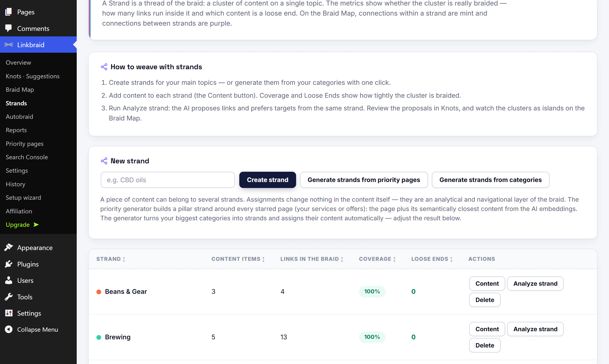The image size is (609, 364).
Task: Click the Create strand button
Action: coord(267,180)
